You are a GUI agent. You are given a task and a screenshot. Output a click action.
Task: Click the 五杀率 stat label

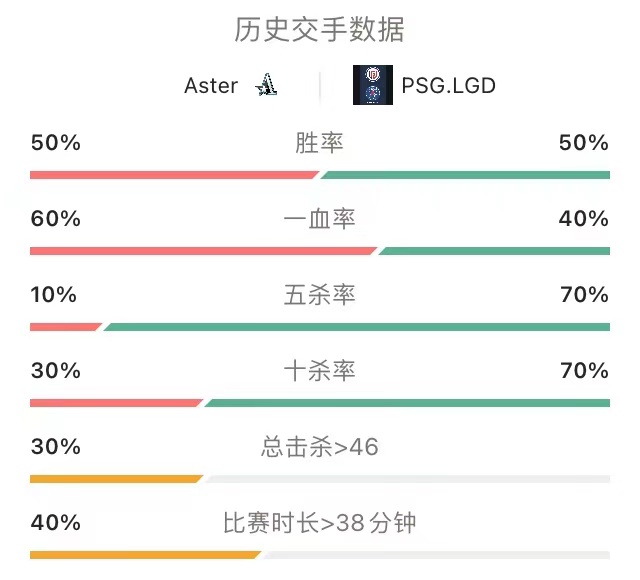(x=319, y=295)
